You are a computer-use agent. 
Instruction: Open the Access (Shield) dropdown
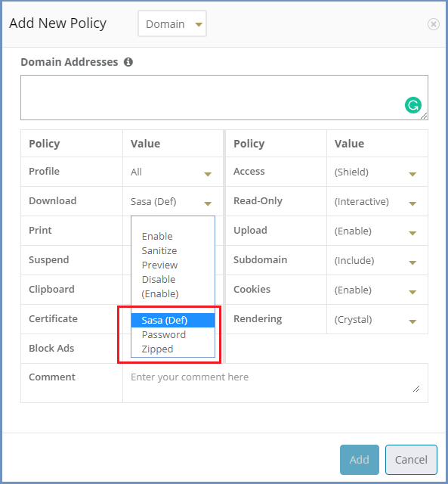click(375, 172)
